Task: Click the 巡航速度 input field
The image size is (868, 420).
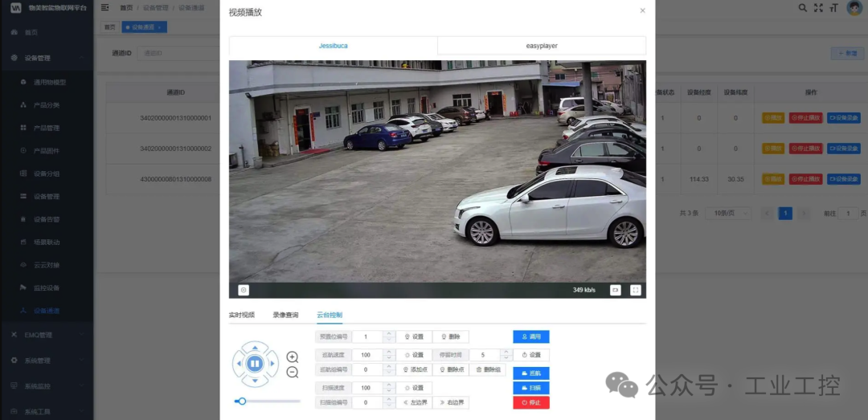Action: click(x=367, y=355)
